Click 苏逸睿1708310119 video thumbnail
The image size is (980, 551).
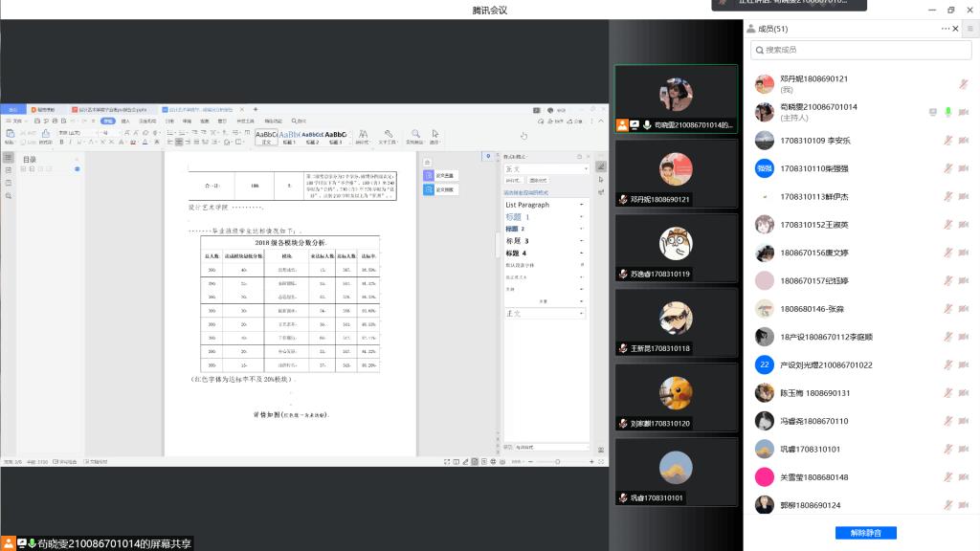pos(676,247)
